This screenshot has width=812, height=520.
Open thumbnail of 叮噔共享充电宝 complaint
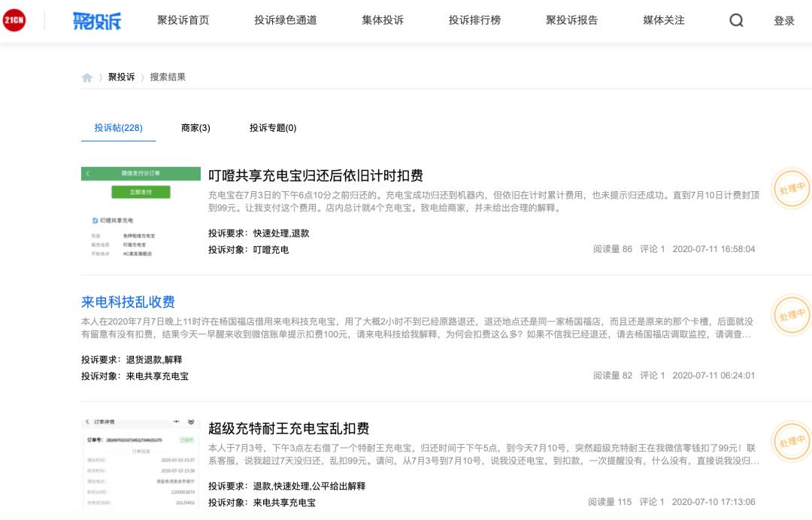click(x=141, y=212)
